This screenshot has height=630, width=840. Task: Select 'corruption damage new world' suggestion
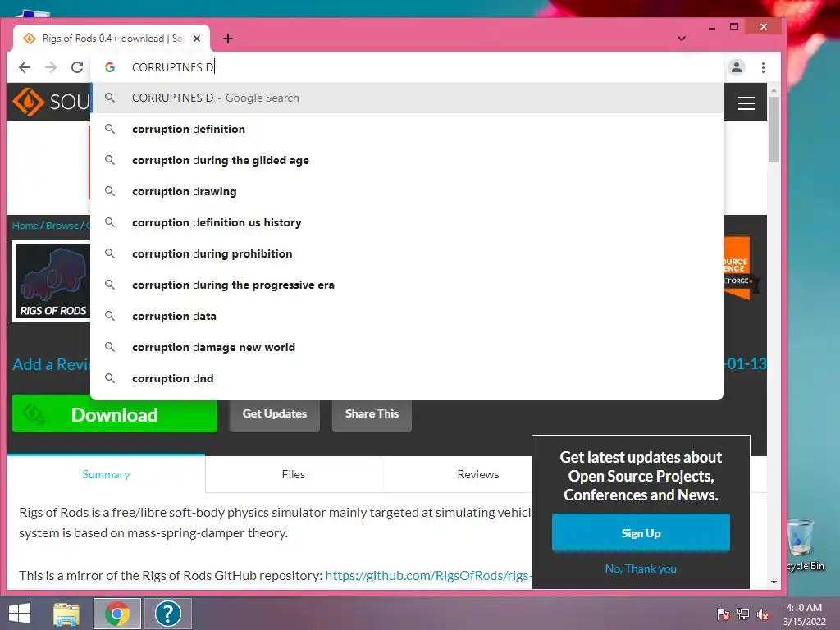tap(407, 347)
